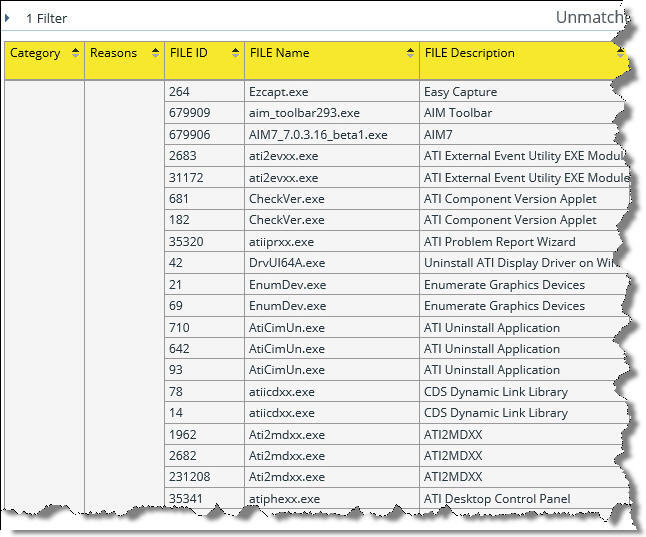Viewport: 646px width, 537px height.
Task: Select file ID 231208 cell
Action: (204, 477)
